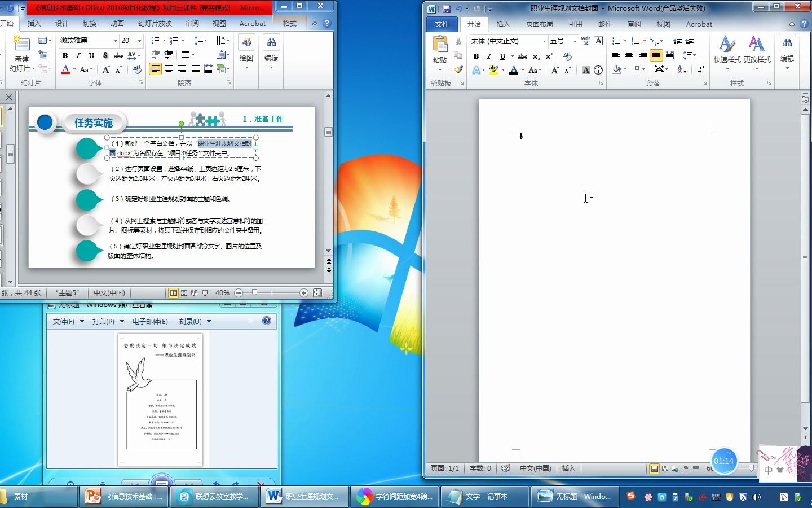Image resolution: width=812 pixels, height=508 pixels.
Task: Toggle Underline in the Word ribbon
Action: pos(502,56)
